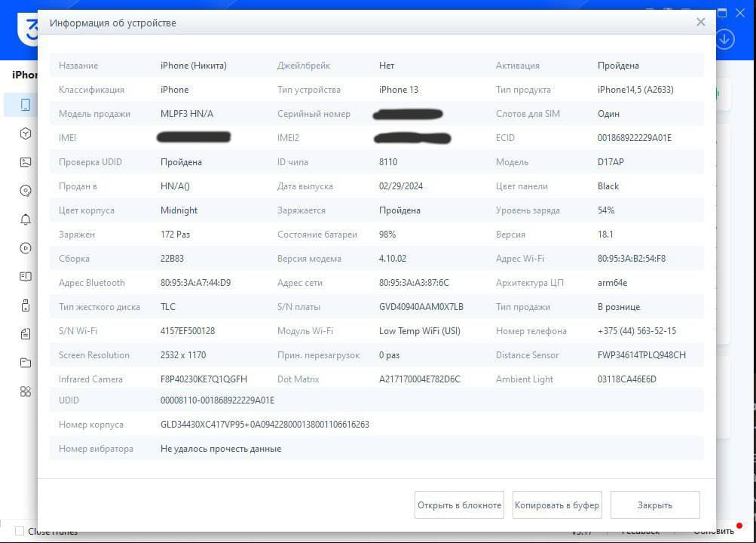The width and height of the screenshot is (756, 543).
Task: Select the forced reboots value 0 раз
Action: coord(389,355)
